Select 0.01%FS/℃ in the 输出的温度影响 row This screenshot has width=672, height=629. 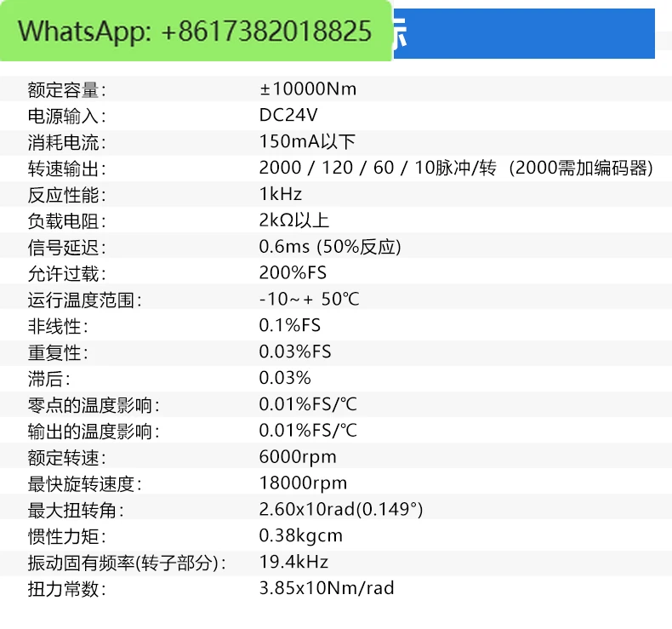pos(308,430)
